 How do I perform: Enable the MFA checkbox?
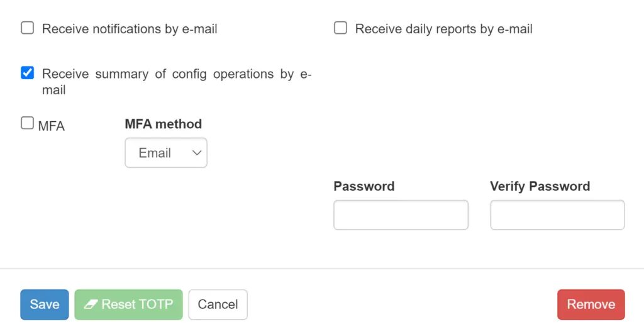coord(28,123)
